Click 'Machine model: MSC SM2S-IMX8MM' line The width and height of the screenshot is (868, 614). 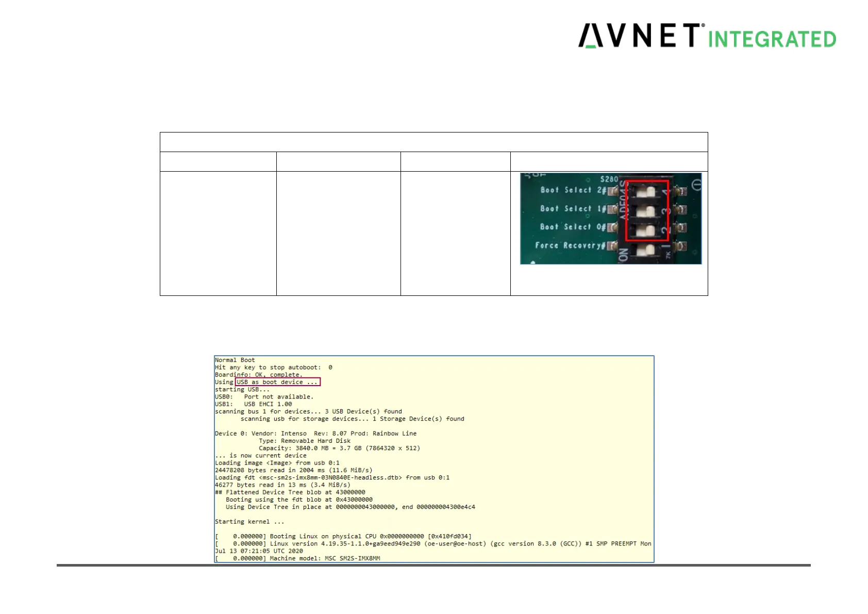click(297, 558)
